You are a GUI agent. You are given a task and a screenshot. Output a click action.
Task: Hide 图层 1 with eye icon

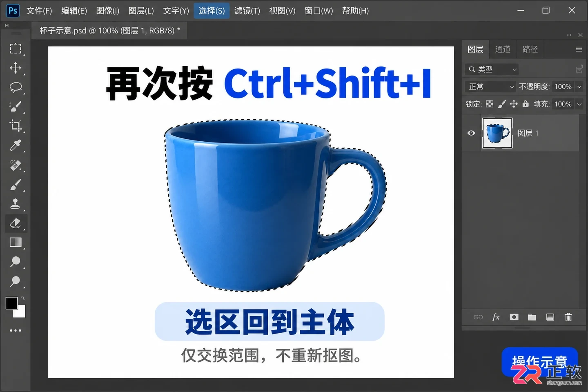click(471, 133)
